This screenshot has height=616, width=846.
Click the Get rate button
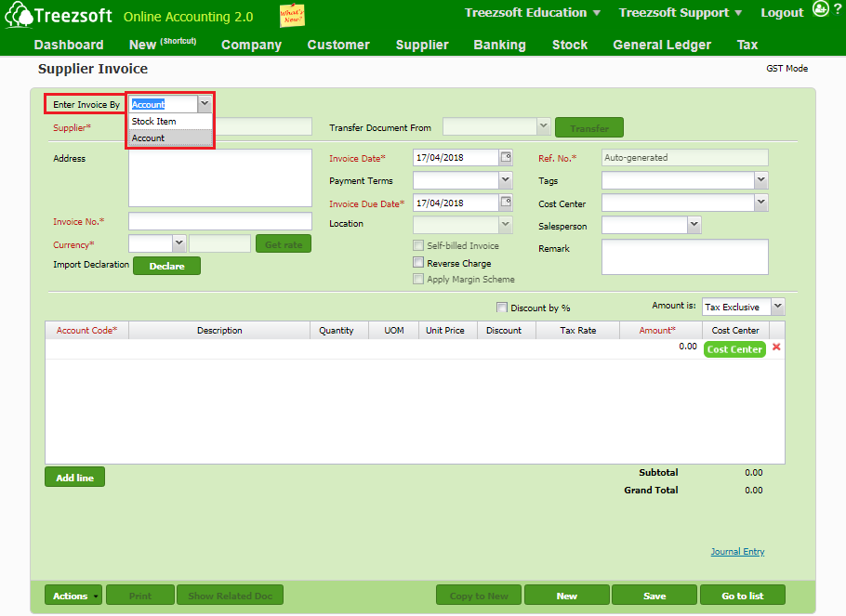[284, 244]
